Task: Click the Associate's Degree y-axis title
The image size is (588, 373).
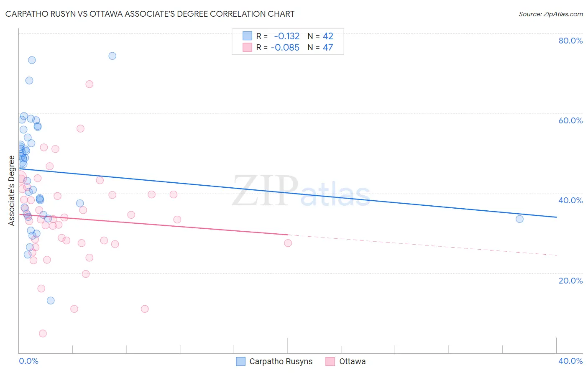Action: pos(12,191)
